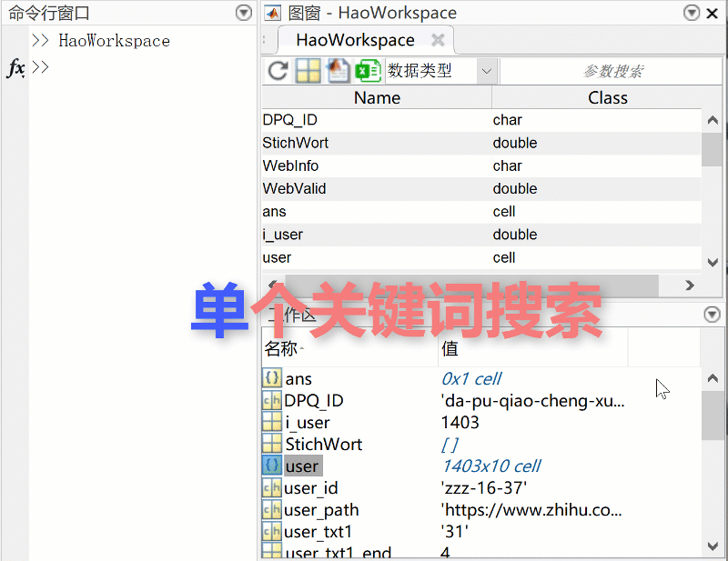Open the figure window actions menu arrow

click(x=692, y=13)
